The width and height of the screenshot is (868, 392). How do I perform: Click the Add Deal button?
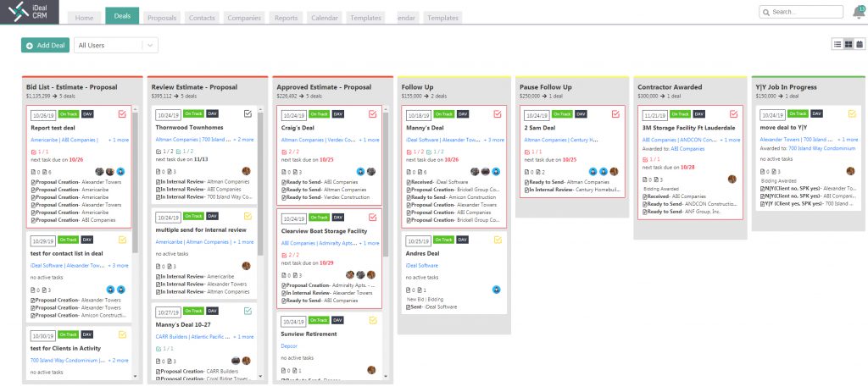click(46, 46)
